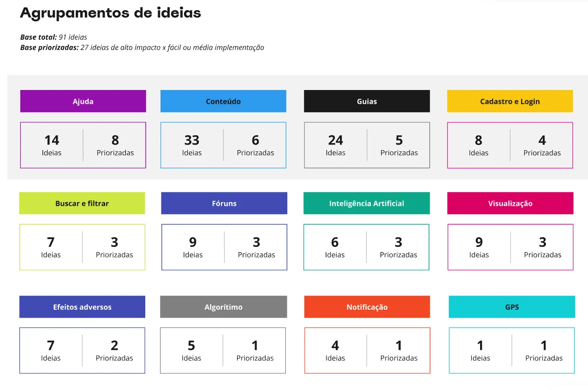Viewport: 588px width, 390px height.
Task: Click the 'Base priorizadas' description line
Action: coord(142,48)
